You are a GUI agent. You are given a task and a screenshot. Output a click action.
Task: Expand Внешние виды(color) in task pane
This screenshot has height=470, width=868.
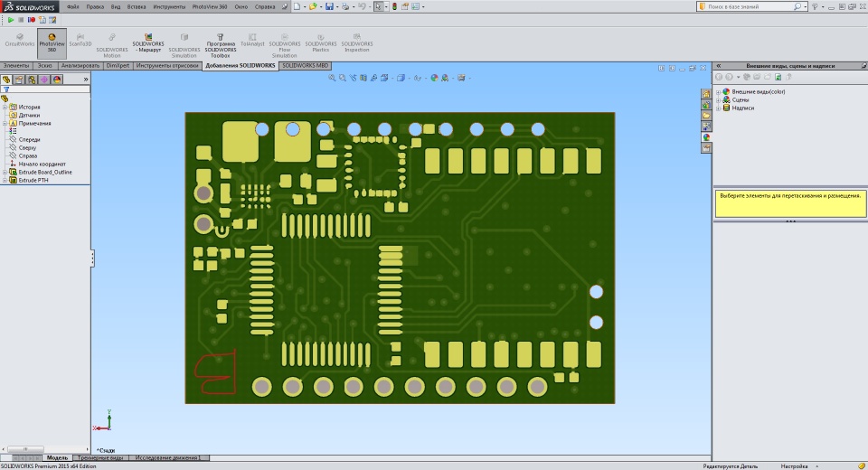719,92
